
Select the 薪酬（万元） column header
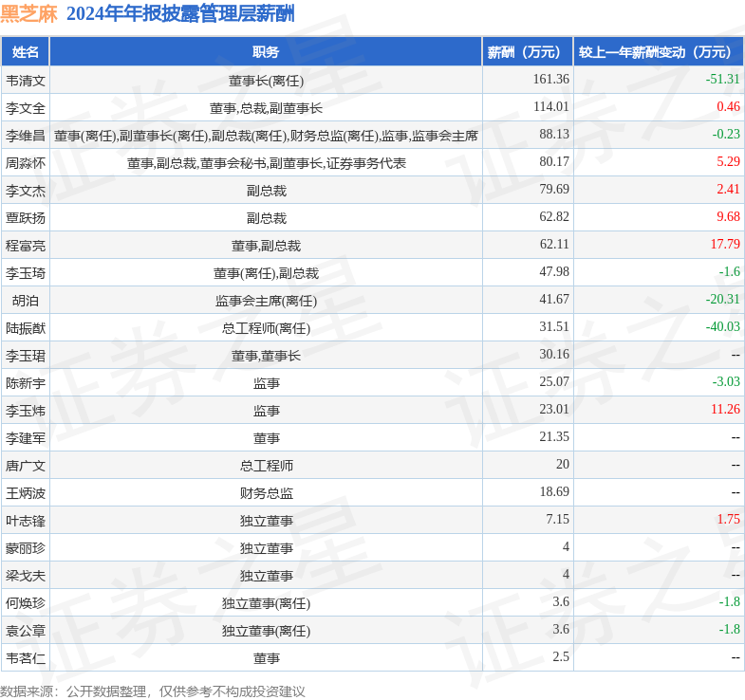pos(528,52)
